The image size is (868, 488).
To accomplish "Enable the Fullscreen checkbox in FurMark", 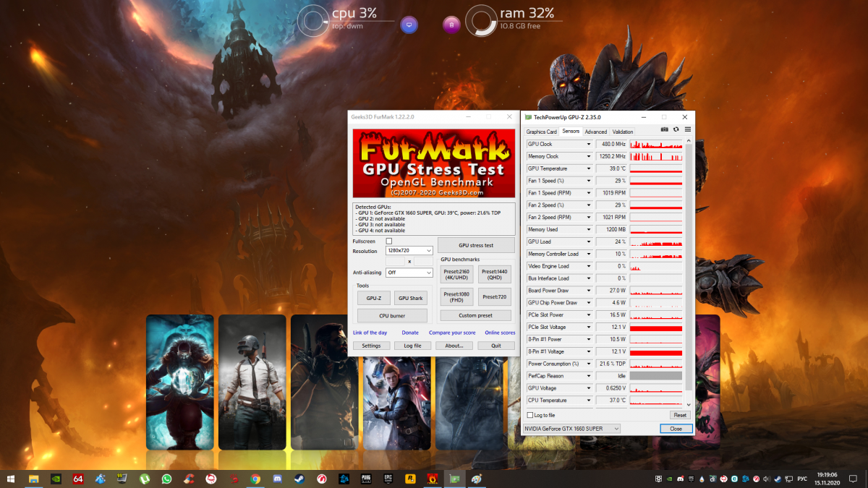I will [389, 241].
